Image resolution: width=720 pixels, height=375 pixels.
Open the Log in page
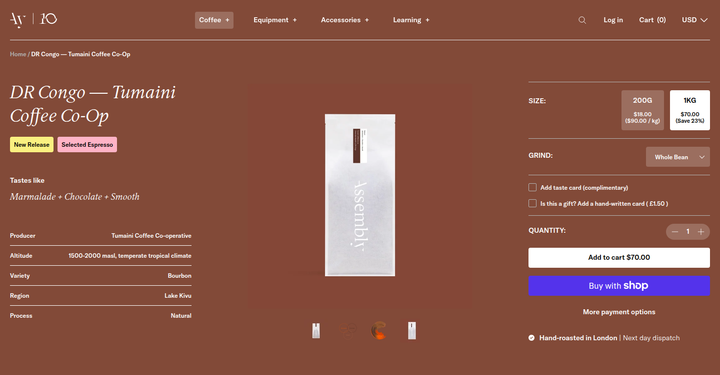(613, 20)
